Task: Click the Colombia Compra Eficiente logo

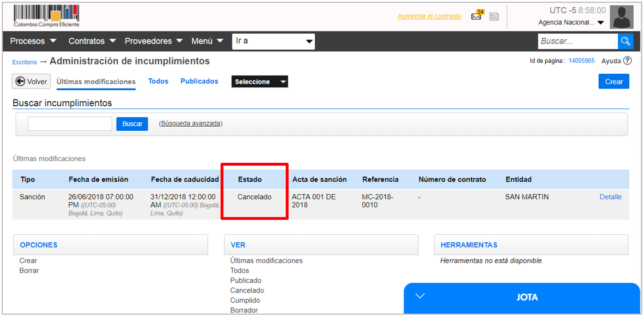Action: (x=46, y=16)
